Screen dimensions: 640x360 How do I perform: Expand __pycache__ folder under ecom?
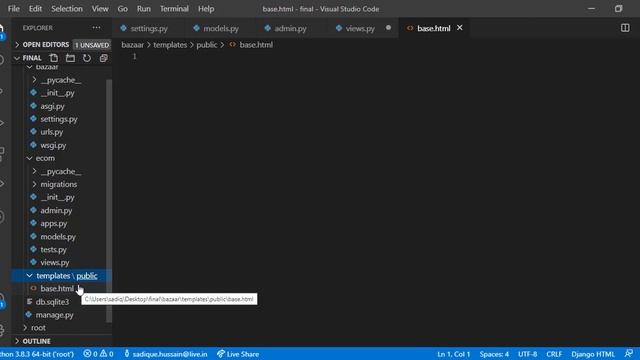[x=60, y=171]
